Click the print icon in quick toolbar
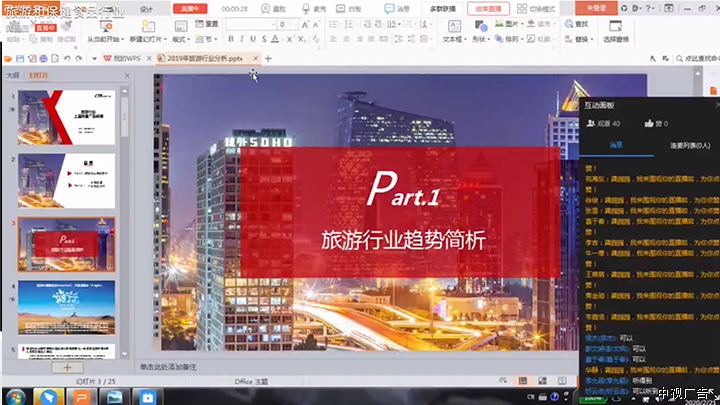 (x=43, y=58)
